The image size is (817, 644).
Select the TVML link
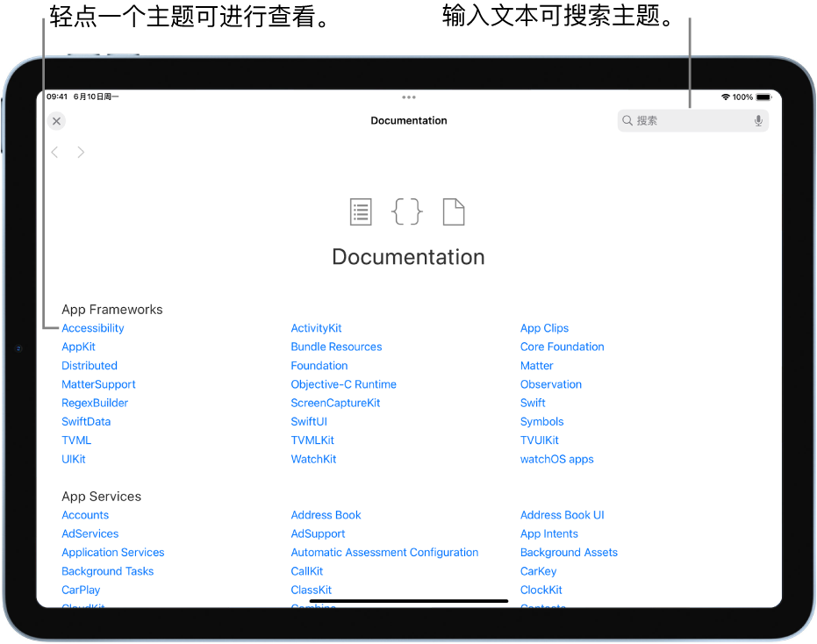click(76, 440)
